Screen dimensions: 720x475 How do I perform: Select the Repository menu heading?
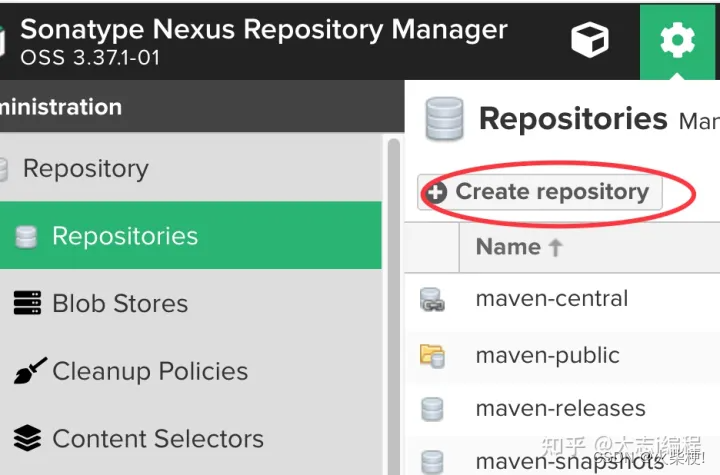[85, 168]
